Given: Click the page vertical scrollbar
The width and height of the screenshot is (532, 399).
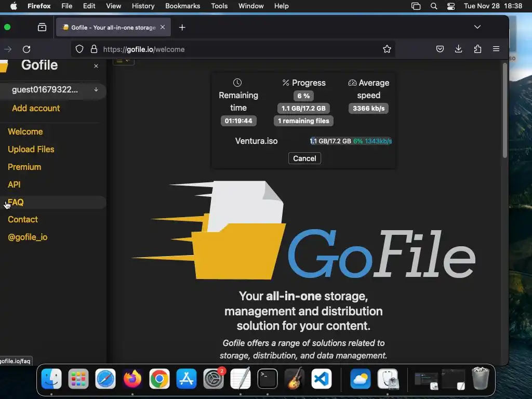Looking at the screenshot, I should [505, 110].
